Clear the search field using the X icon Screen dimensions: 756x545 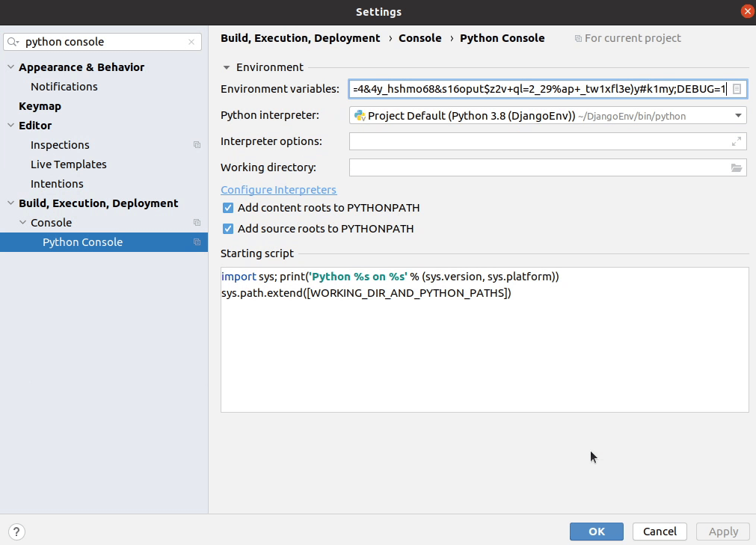pyautogui.click(x=193, y=42)
